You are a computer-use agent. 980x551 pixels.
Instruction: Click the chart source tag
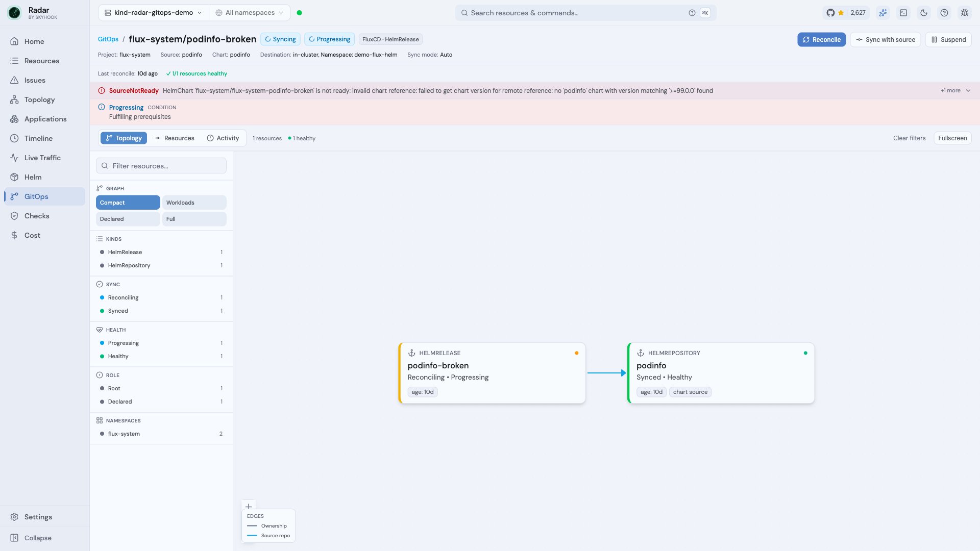(x=690, y=392)
